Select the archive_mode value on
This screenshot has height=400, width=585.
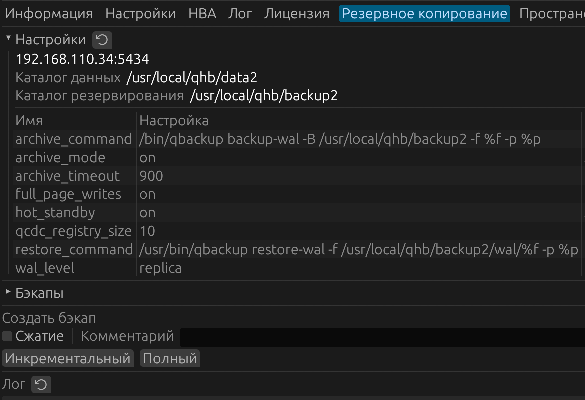[x=147, y=158]
